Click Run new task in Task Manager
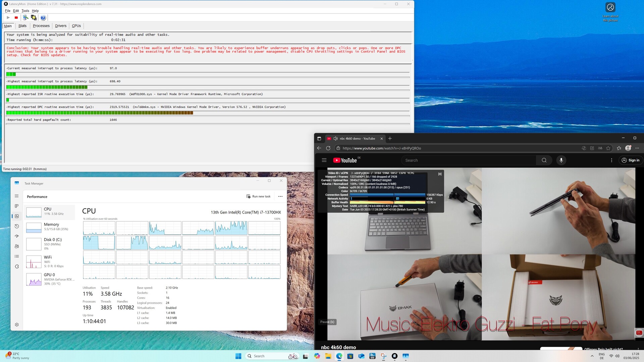 [258, 196]
